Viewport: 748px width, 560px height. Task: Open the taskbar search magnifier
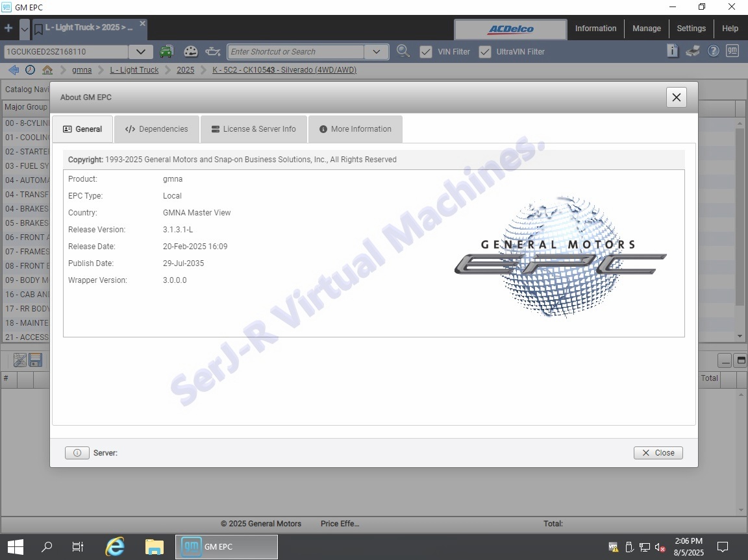[47, 546]
